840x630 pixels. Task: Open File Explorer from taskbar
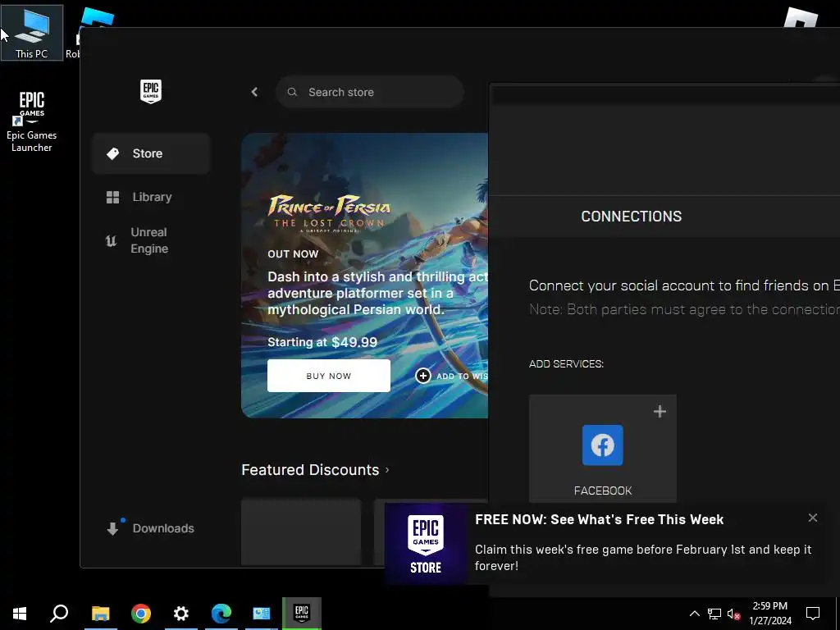(x=100, y=614)
